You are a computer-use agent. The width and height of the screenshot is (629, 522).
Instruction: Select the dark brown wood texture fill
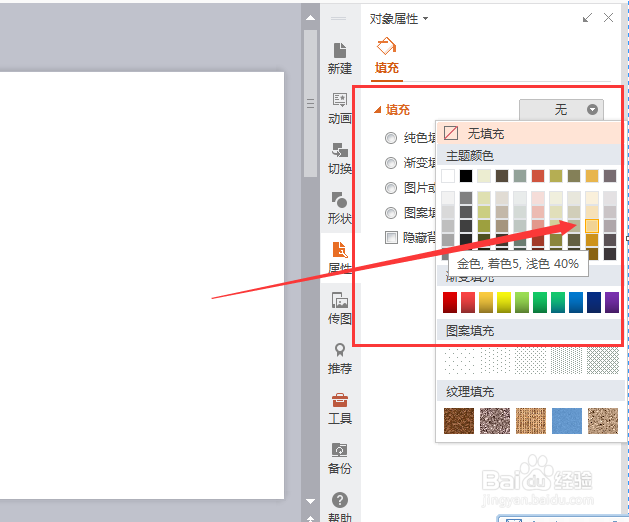pyautogui.click(x=459, y=421)
